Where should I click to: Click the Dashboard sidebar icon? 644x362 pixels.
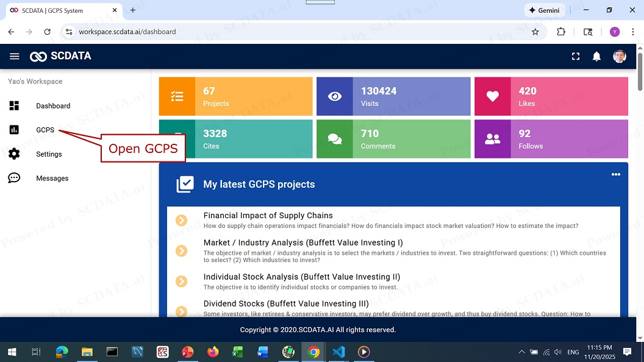click(x=14, y=105)
